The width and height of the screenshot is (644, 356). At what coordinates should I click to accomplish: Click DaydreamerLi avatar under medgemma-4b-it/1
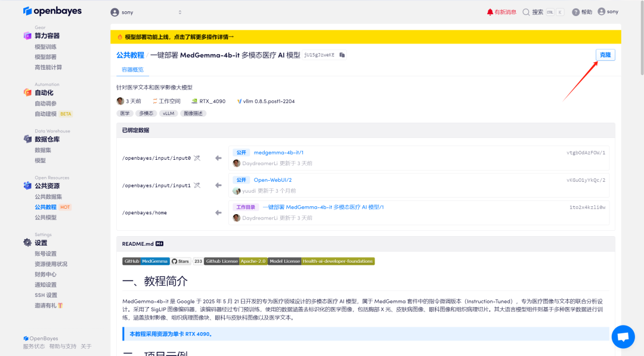click(237, 163)
